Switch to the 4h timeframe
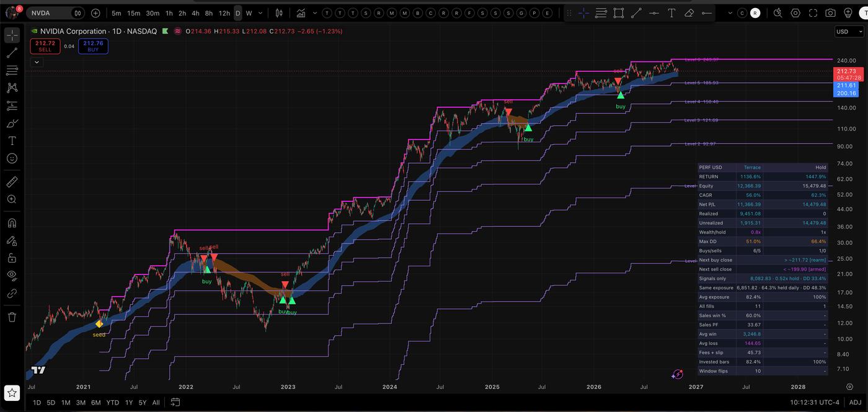 pyautogui.click(x=195, y=13)
